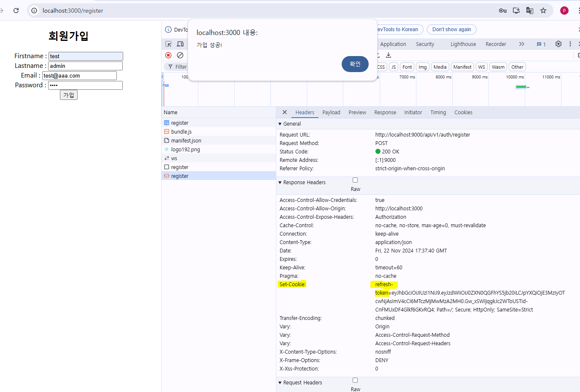Focus the Lastname input field
This screenshot has height=392, width=580.
(85, 66)
